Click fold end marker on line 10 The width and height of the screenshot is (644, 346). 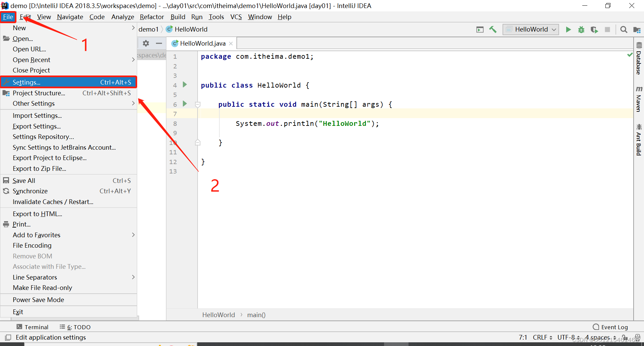tap(198, 143)
